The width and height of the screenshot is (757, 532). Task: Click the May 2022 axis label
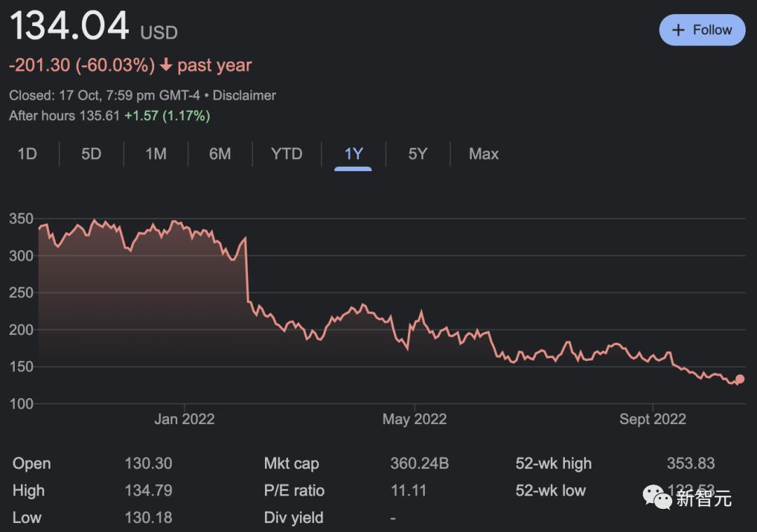click(x=414, y=419)
